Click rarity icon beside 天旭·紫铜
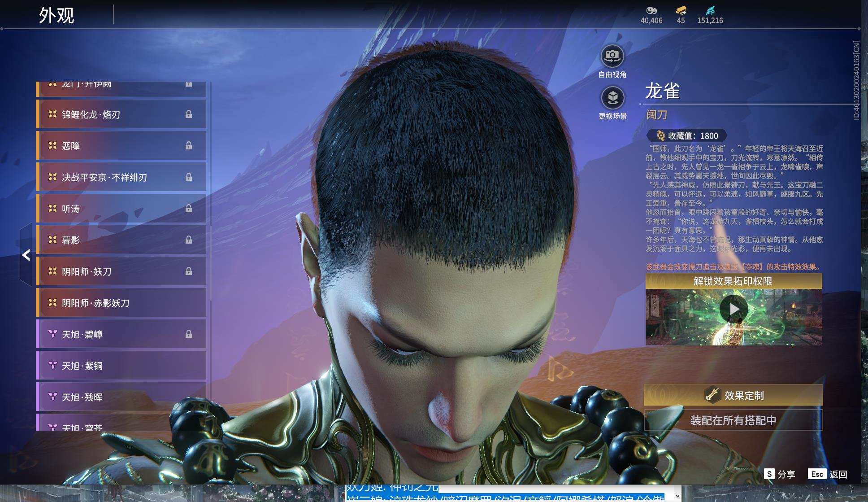The image size is (868, 502). pos(52,365)
